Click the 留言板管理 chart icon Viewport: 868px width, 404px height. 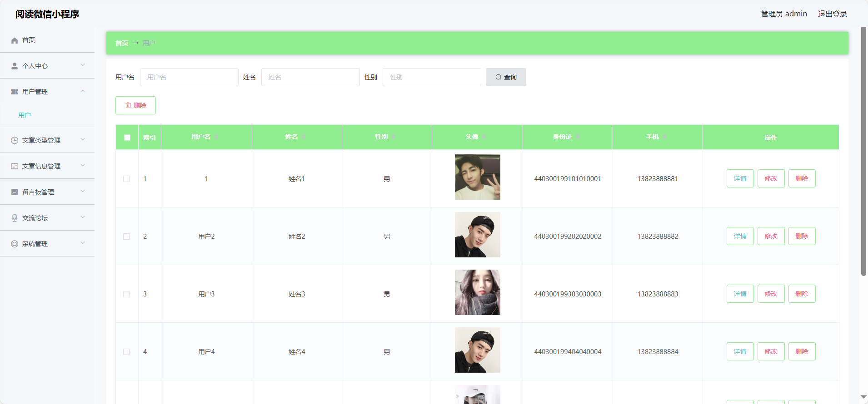tap(15, 192)
